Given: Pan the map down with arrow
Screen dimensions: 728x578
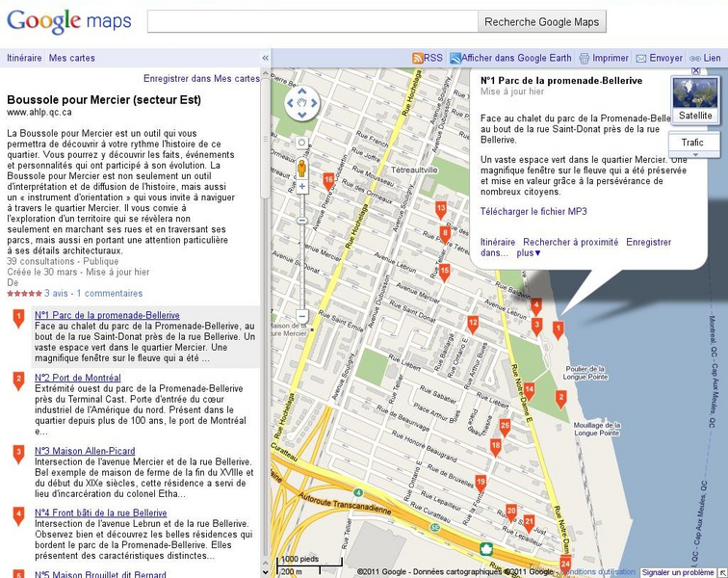Looking at the screenshot, I should (x=301, y=115).
